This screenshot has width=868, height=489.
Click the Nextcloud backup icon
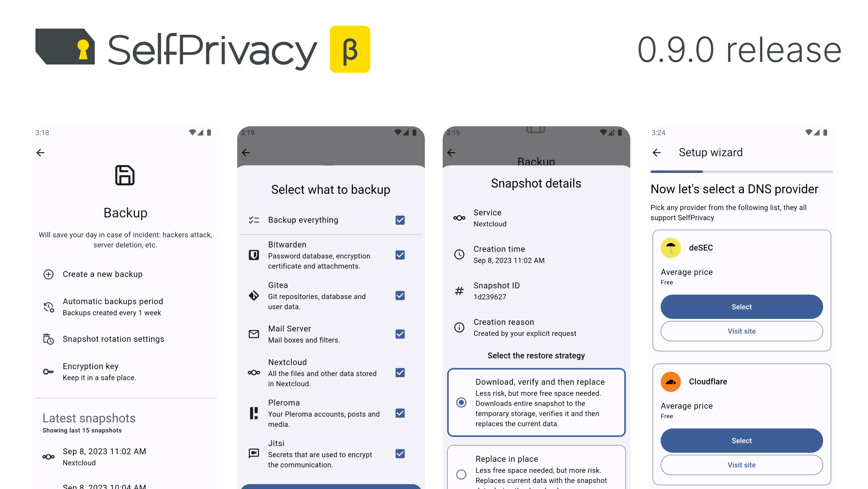(x=254, y=372)
